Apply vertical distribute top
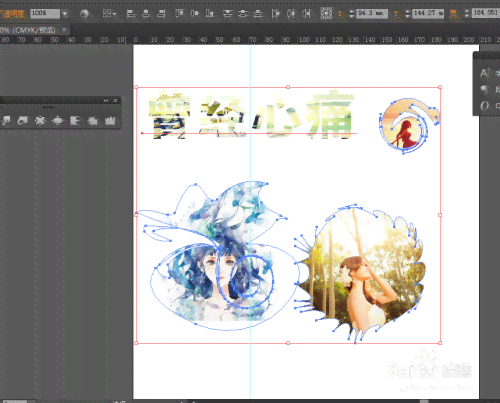 228,14
